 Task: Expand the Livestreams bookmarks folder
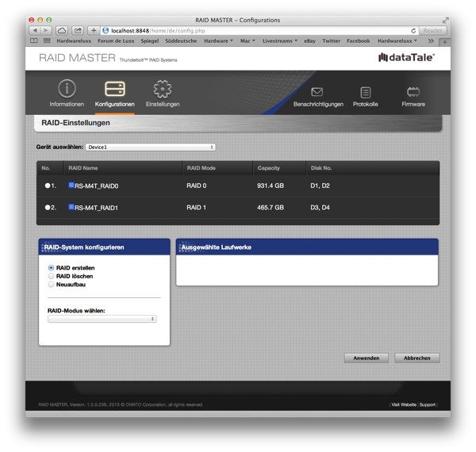click(279, 40)
